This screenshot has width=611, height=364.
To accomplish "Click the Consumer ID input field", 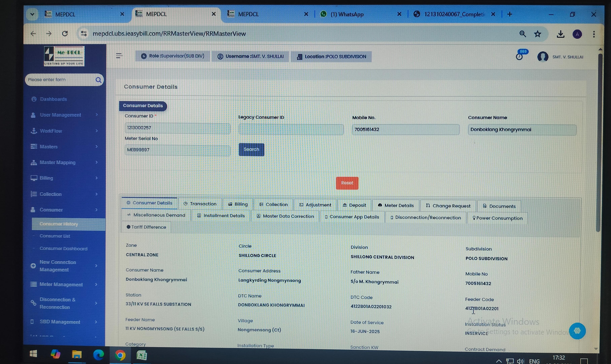I will coord(177,128).
